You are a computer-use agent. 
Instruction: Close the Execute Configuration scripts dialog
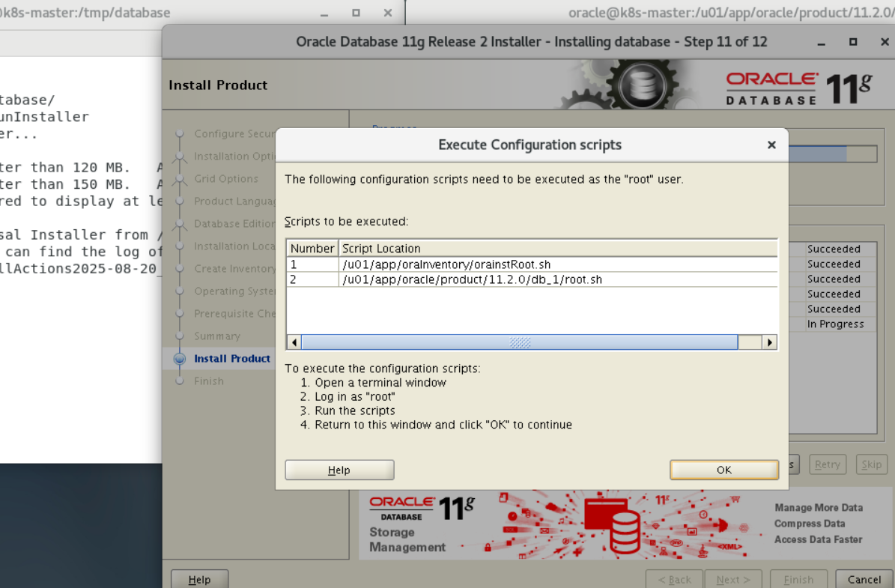coord(771,145)
